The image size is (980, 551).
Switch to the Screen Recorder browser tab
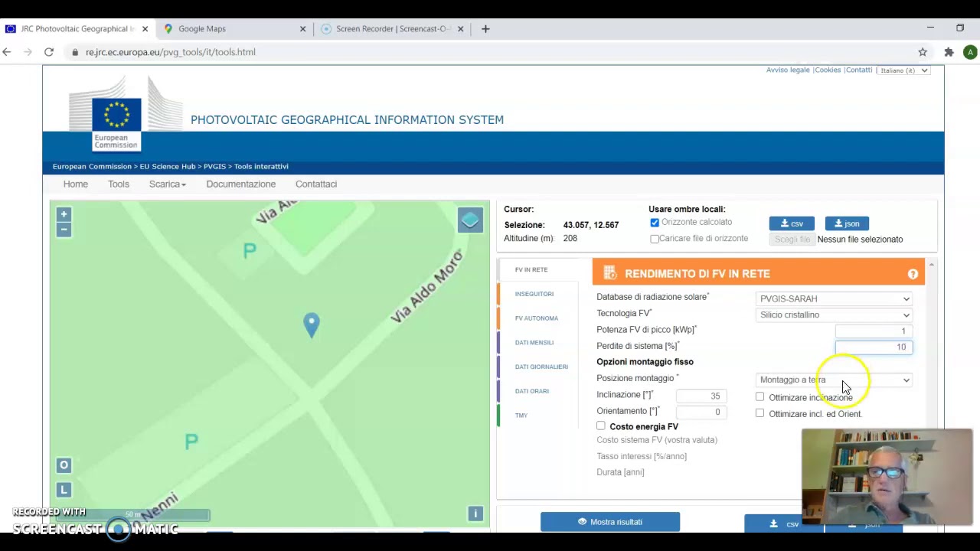pos(393,29)
